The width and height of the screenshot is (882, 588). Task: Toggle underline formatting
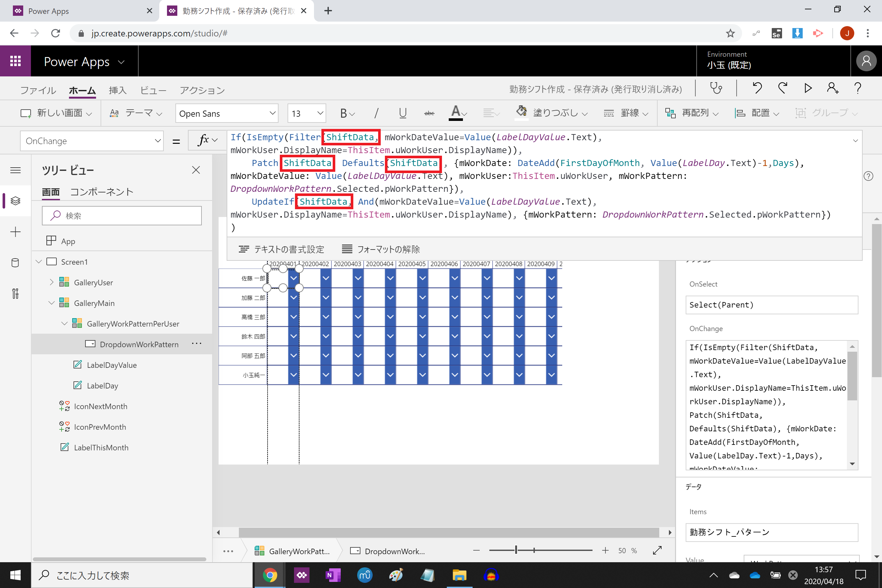point(403,113)
